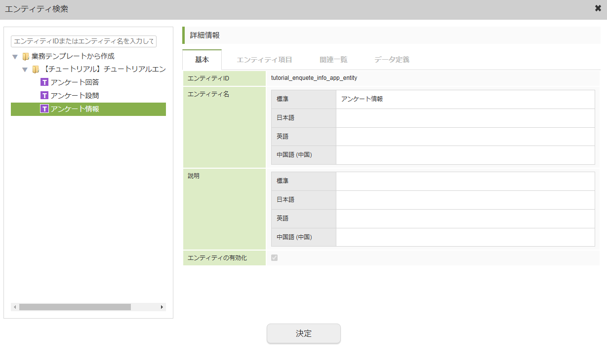
Task: Click the purple T icon beside アンケート設問
Action: pos(43,96)
